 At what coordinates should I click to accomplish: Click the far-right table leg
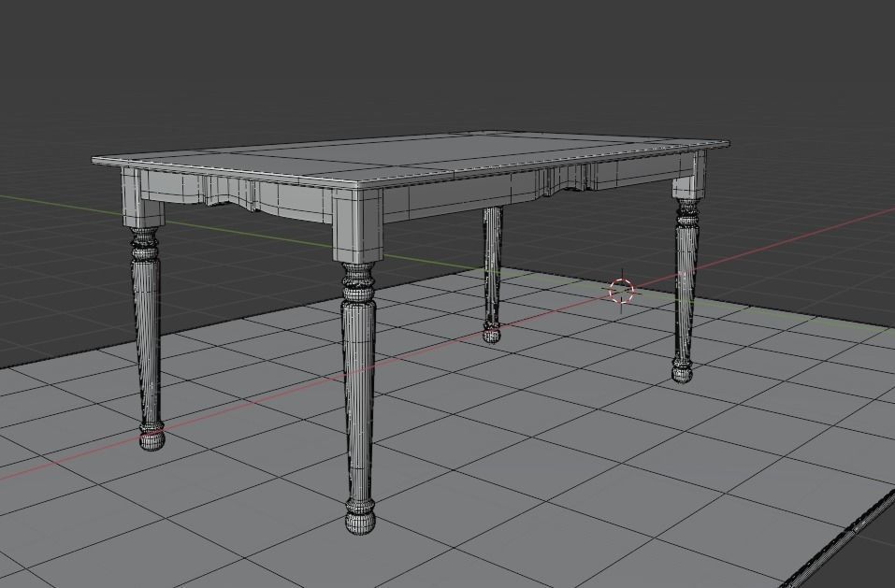pyautogui.click(x=686, y=266)
